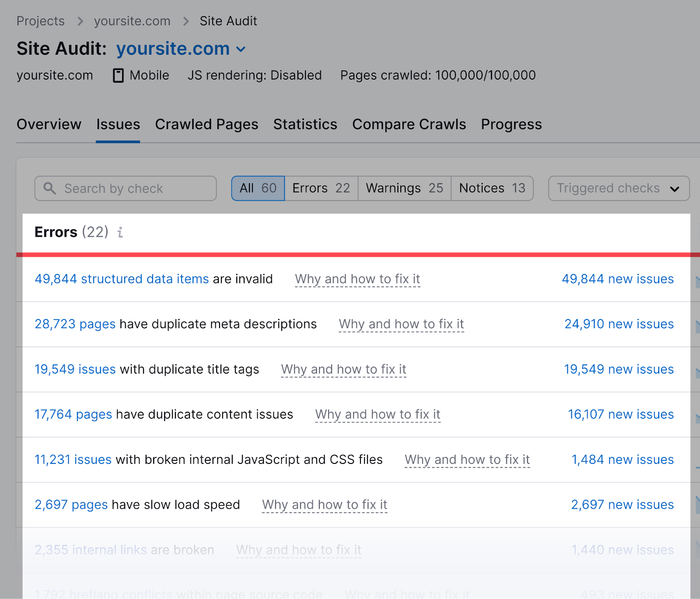Viewport: 700px width, 599px height.
Task: View 24,910 new issues
Action: pyautogui.click(x=619, y=324)
